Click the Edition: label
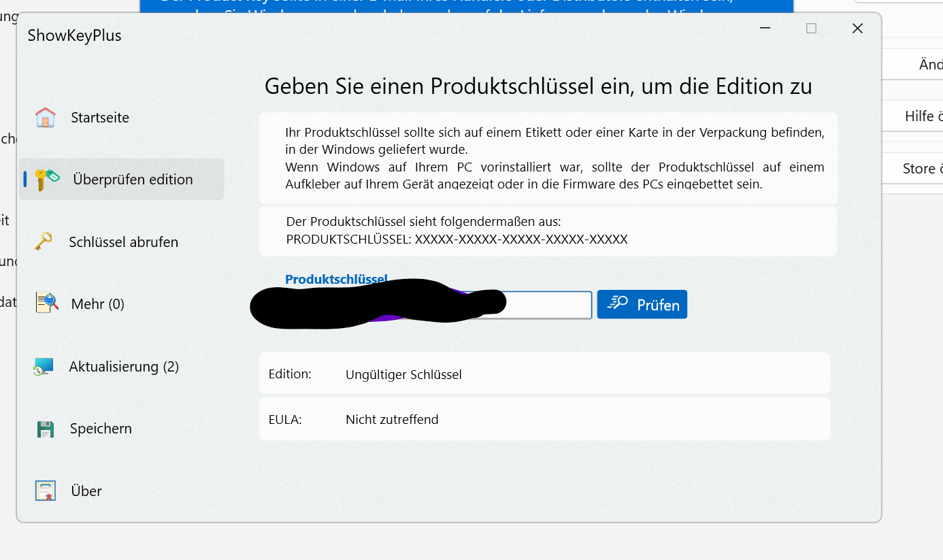This screenshot has height=560, width=943. pyautogui.click(x=290, y=374)
